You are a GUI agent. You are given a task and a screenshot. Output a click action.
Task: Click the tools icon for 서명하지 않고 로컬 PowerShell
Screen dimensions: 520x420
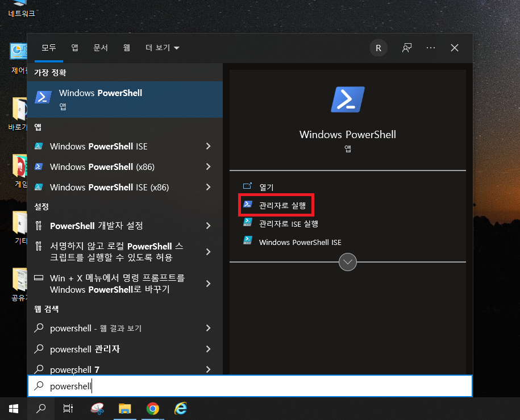click(39, 246)
